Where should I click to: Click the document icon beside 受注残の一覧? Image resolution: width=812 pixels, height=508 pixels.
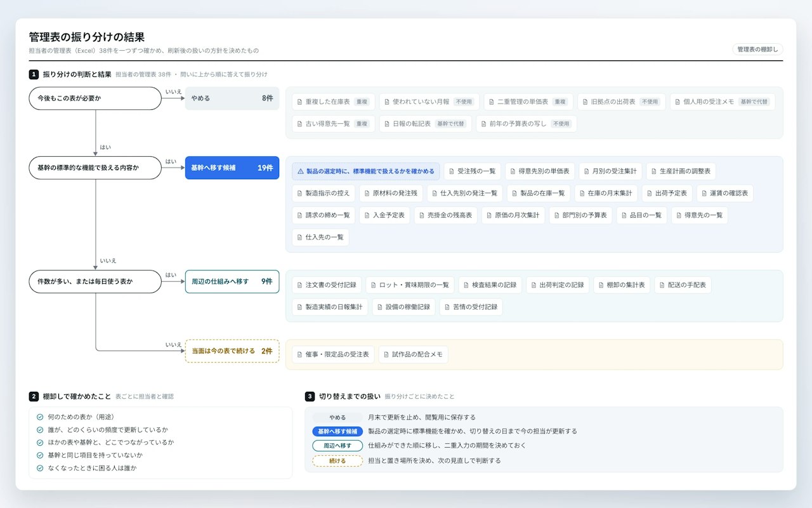452,171
